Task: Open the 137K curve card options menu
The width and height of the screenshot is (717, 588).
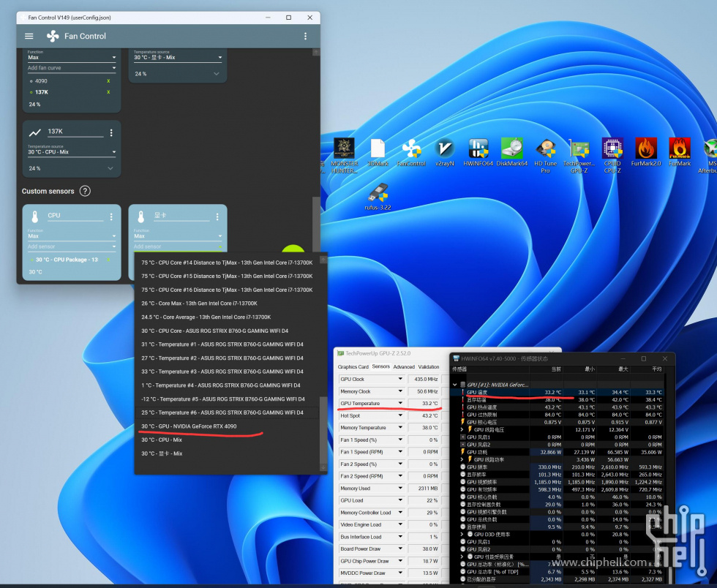Action: click(x=111, y=132)
